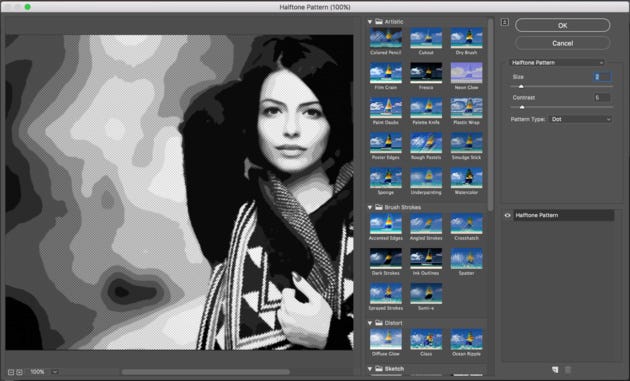Choose the Diffuse Glow filter
Viewport: 630px width, 381px height.
pyautogui.click(x=386, y=339)
